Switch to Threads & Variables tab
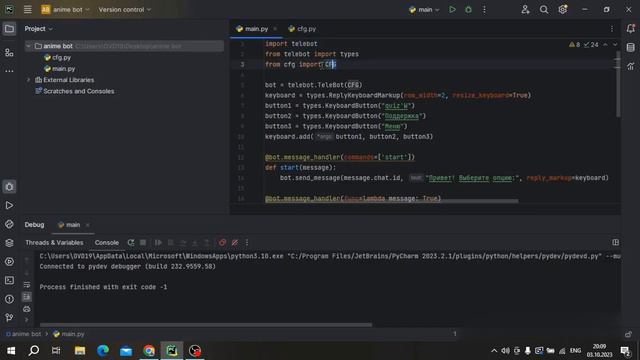Image resolution: width=640 pixels, height=360 pixels. coord(54,242)
